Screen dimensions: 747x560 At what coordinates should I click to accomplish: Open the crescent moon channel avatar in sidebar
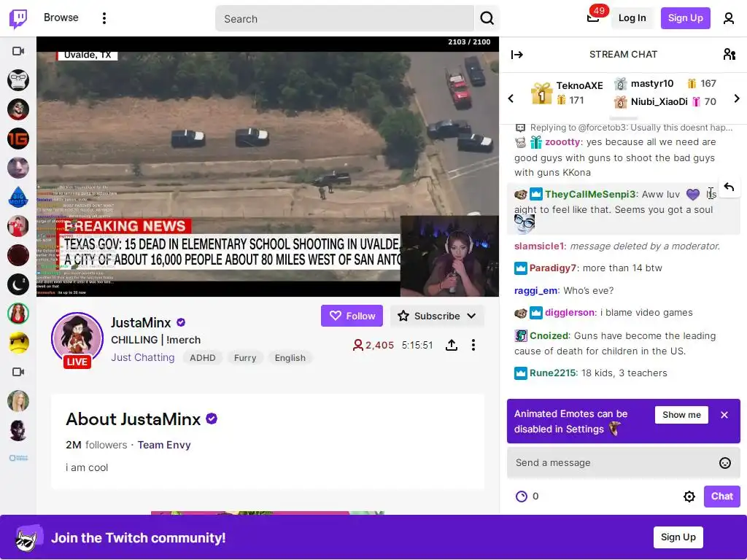pos(18,285)
